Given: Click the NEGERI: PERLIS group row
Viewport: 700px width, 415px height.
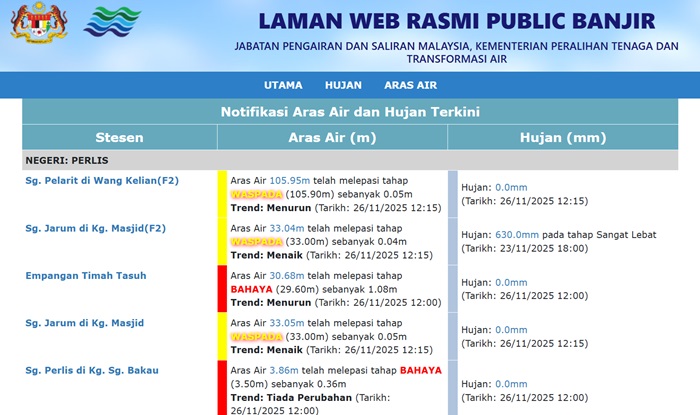Looking at the screenshot, I should click(x=350, y=160).
